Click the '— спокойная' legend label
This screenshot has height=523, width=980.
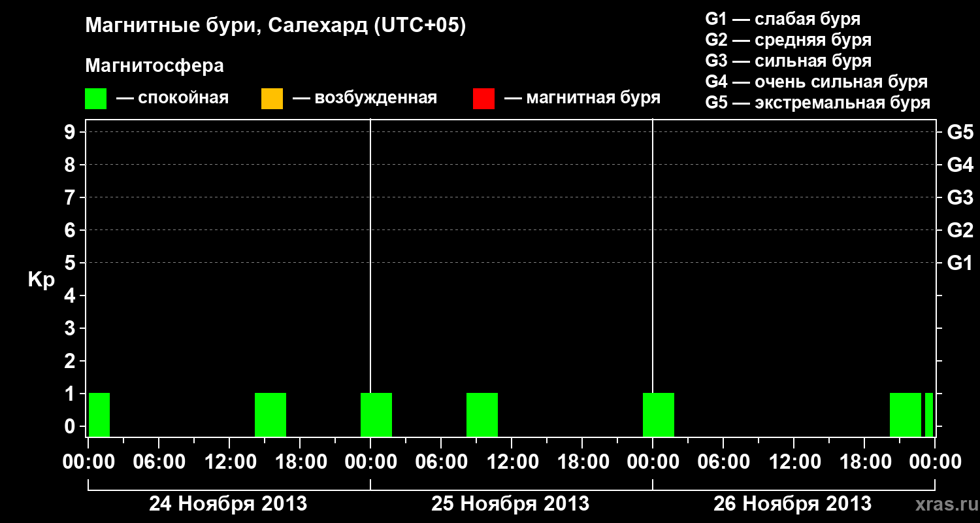[172, 99]
